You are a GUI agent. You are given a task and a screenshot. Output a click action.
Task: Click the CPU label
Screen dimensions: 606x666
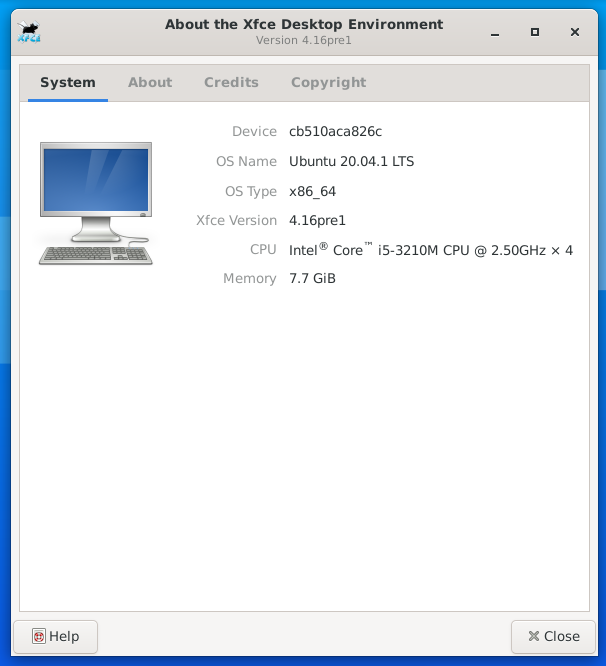point(263,250)
